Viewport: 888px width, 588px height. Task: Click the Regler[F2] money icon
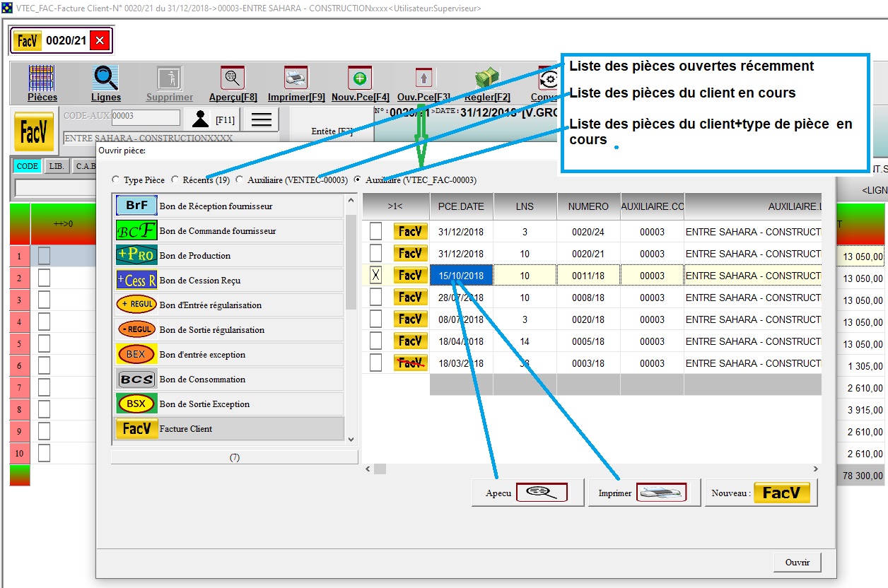click(x=487, y=78)
